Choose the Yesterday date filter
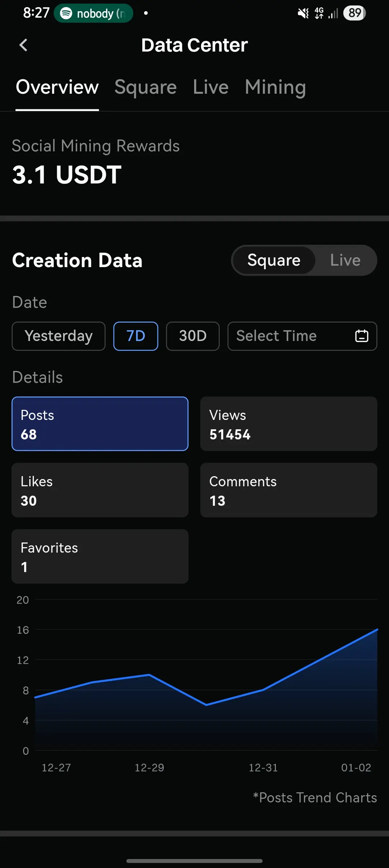The height and width of the screenshot is (868, 389). [x=58, y=336]
